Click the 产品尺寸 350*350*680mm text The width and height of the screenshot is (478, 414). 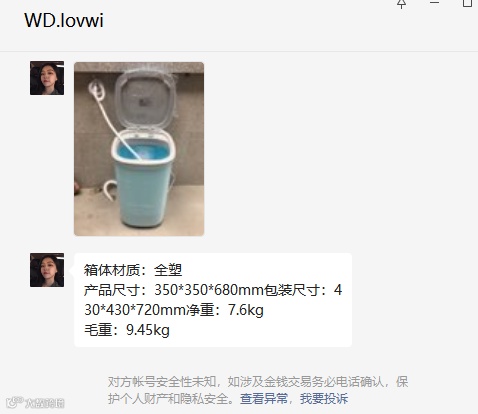point(173,290)
